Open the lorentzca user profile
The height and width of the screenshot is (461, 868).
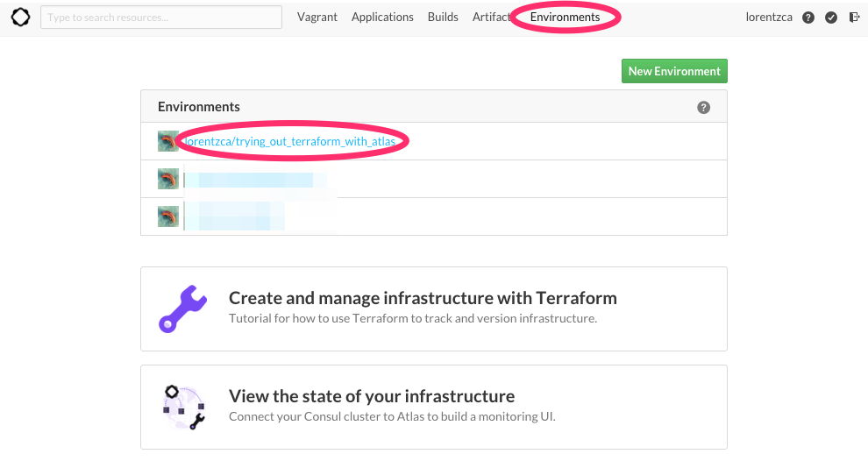[769, 18]
